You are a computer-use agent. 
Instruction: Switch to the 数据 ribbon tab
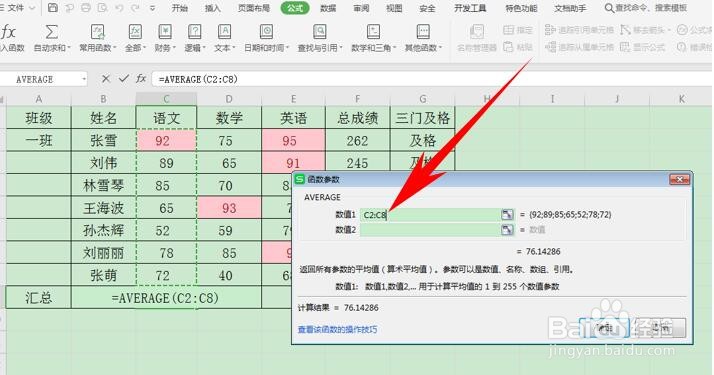[328, 8]
